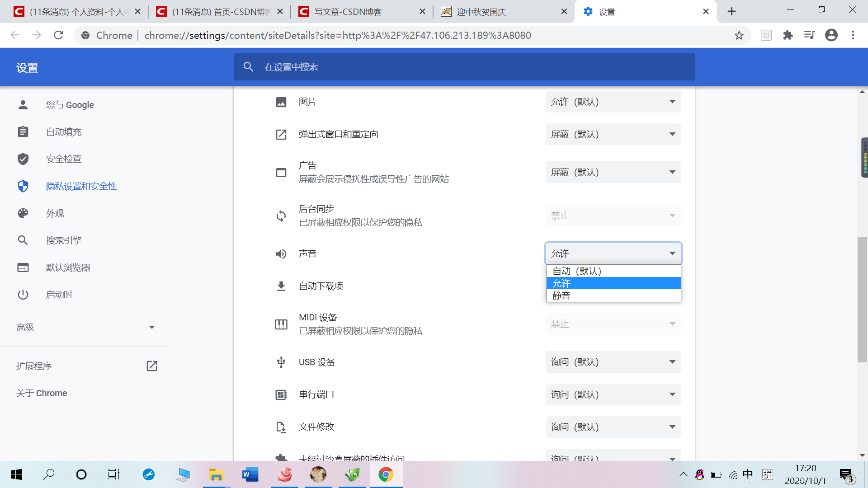Click the 图片 (Images) icon
The width and height of the screenshot is (868, 488).
click(x=281, y=102)
